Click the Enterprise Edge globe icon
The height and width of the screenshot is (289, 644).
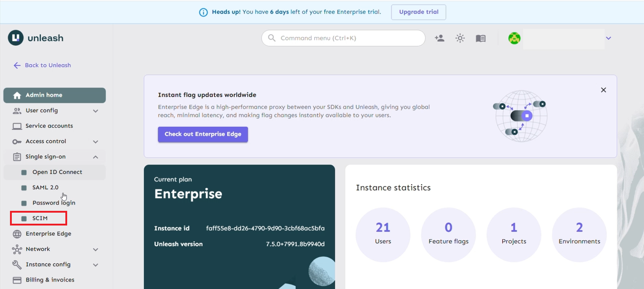click(17, 234)
